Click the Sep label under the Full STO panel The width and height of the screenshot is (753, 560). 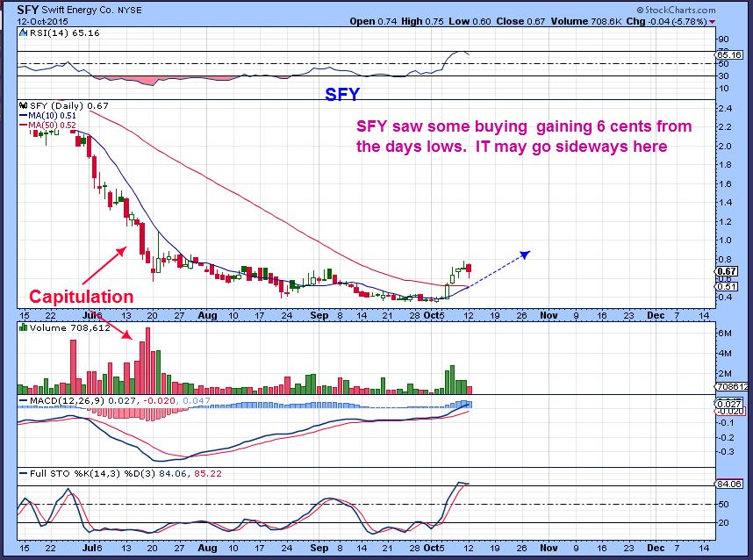319,548
